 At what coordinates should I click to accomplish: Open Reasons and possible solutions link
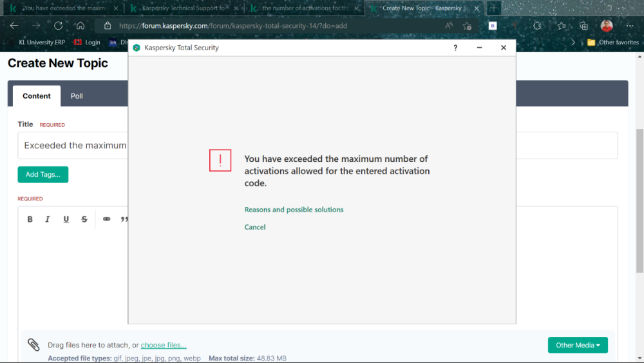(x=294, y=210)
